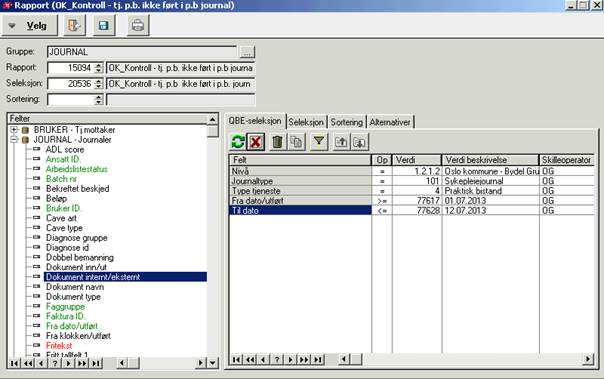Click the browse button next to Gruppe
This screenshot has height=379, width=604.
pyautogui.click(x=247, y=52)
